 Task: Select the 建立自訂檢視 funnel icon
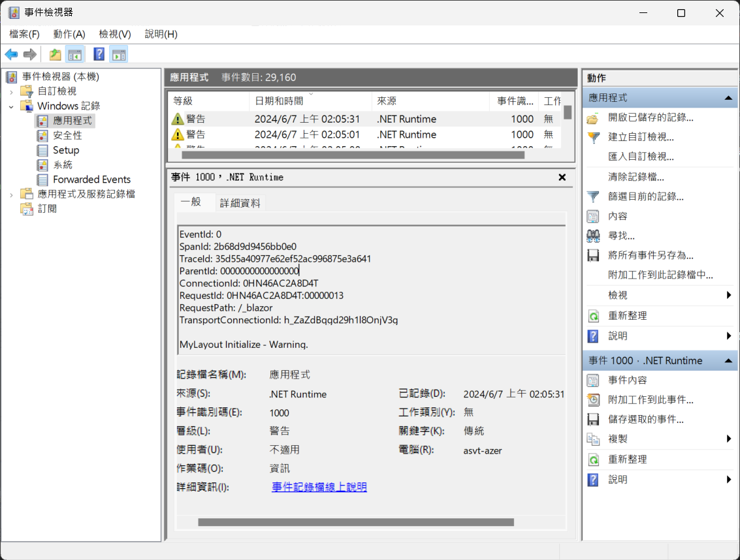pos(593,136)
